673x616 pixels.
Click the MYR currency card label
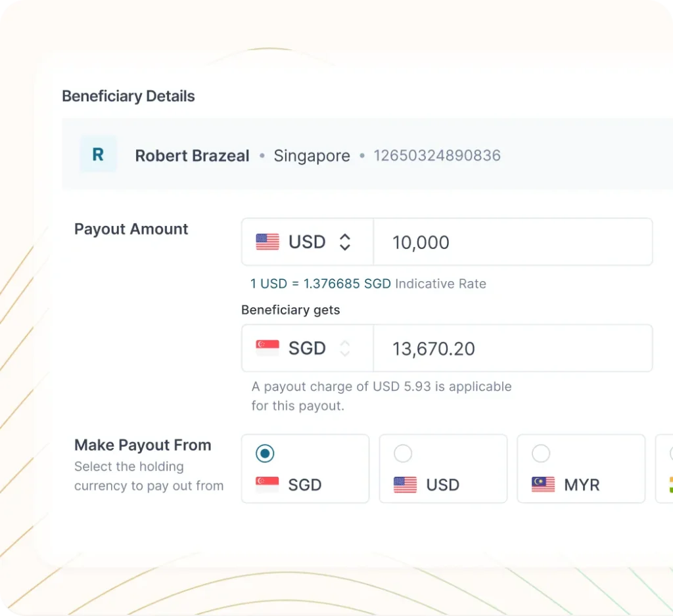click(x=582, y=485)
